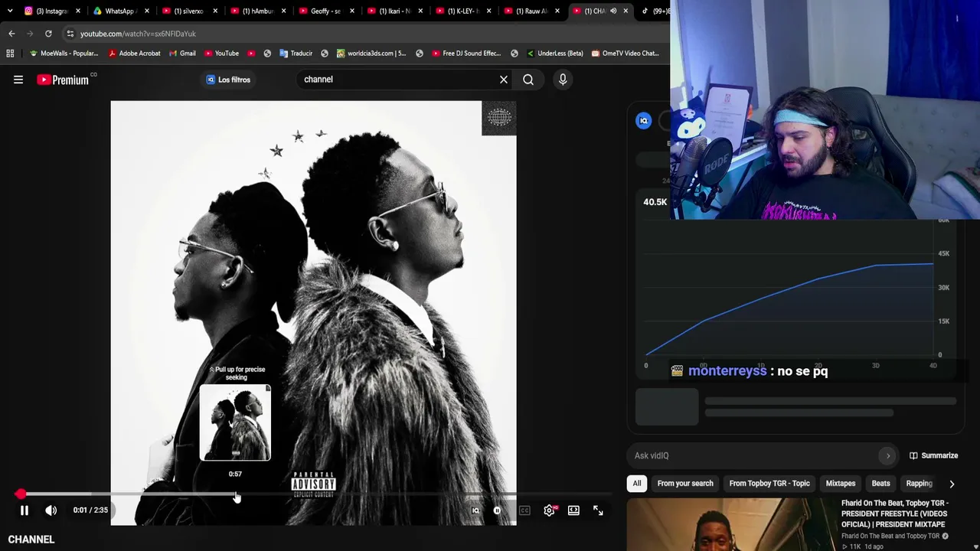Open the Traducir bookmark
The width and height of the screenshot is (980, 551).
[296, 54]
